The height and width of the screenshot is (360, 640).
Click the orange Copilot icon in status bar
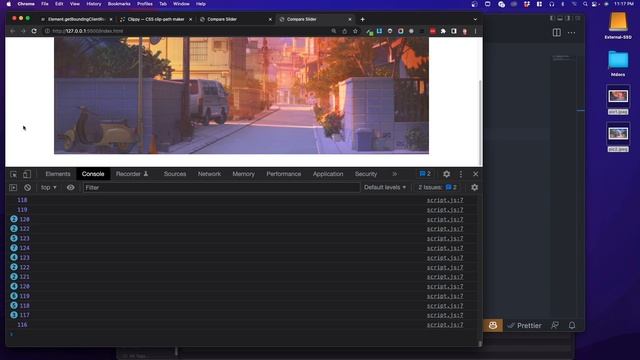coord(493,325)
